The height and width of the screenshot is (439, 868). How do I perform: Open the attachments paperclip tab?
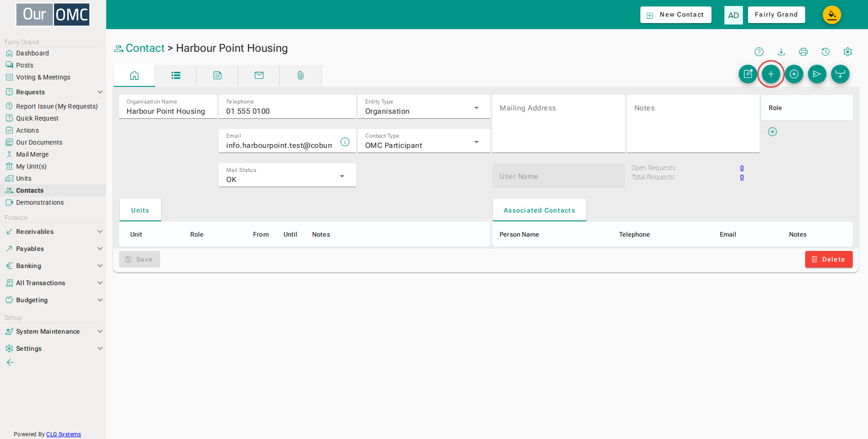(x=301, y=75)
